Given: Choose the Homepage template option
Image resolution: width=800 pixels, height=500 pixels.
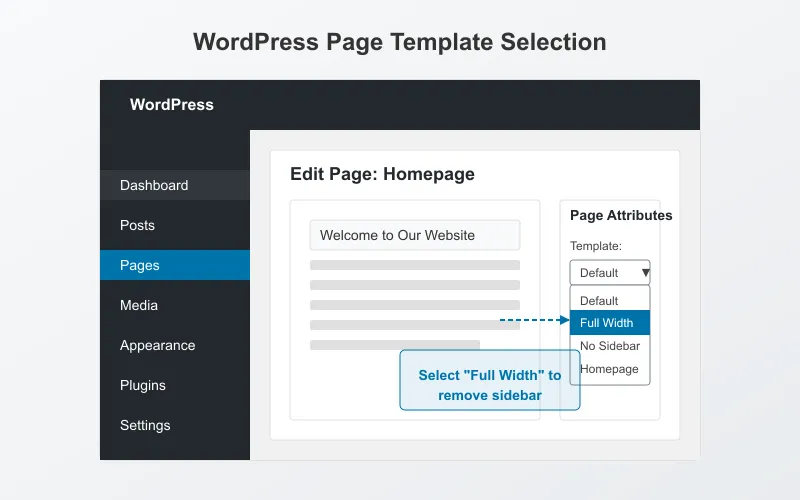Looking at the screenshot, I should 610,369.
